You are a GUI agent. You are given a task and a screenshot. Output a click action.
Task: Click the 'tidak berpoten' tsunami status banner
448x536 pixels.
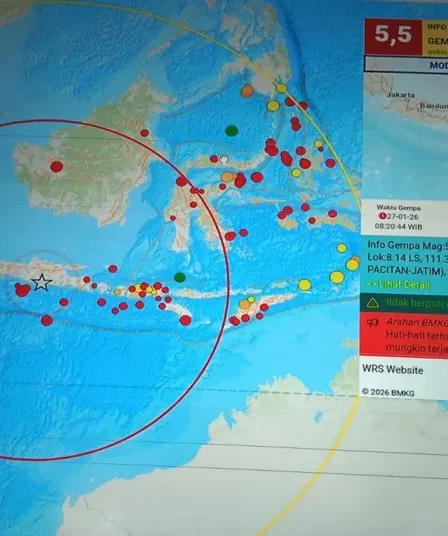[x=404, y=303]
